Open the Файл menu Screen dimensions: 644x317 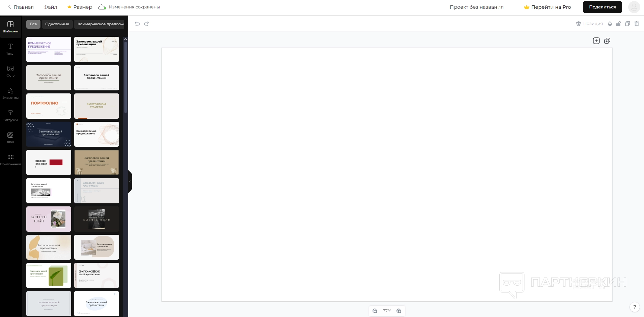coord(50,7)
